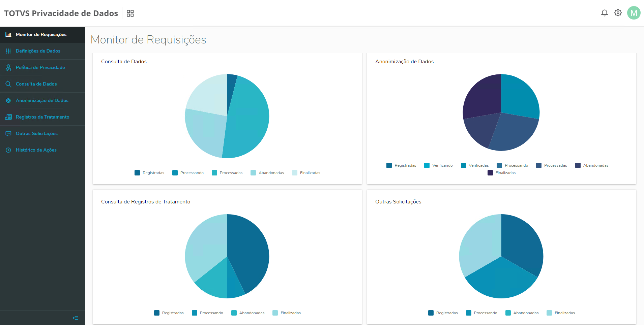Click the Registros de Tratamento table icon
The image size is (644, 325).
(x=8, y=117)
